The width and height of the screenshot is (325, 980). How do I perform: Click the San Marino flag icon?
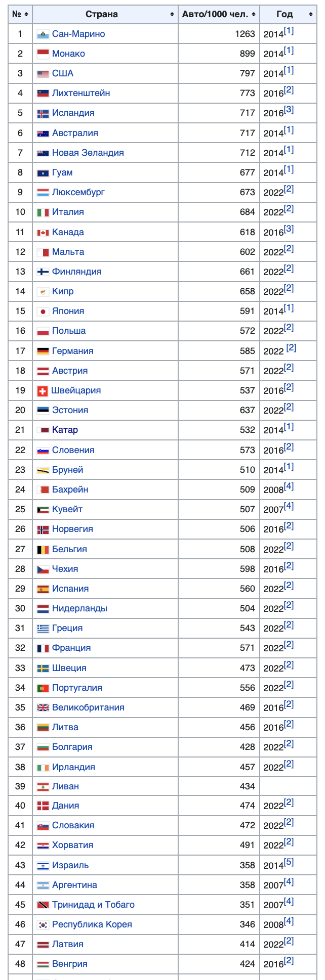pos(43,34)
